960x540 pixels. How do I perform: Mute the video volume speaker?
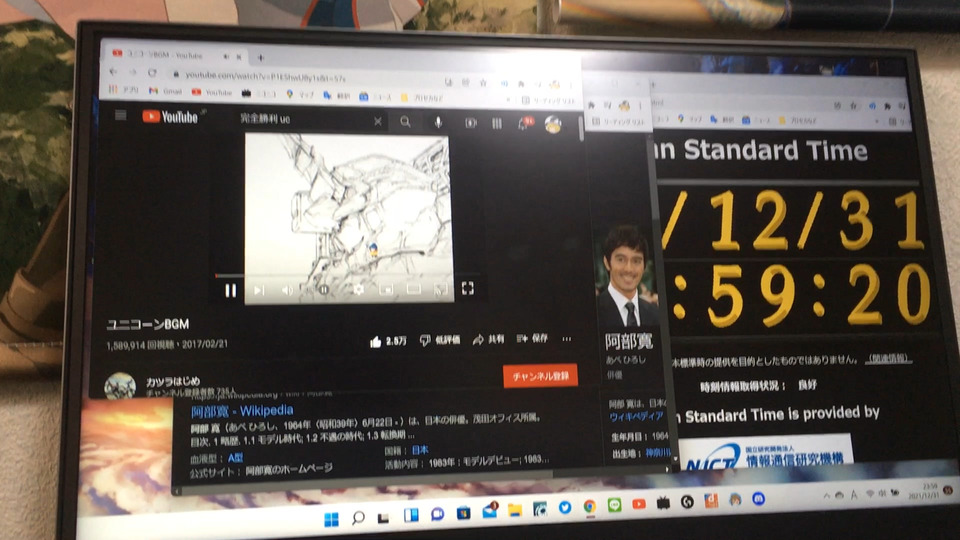tap(287, 290)
